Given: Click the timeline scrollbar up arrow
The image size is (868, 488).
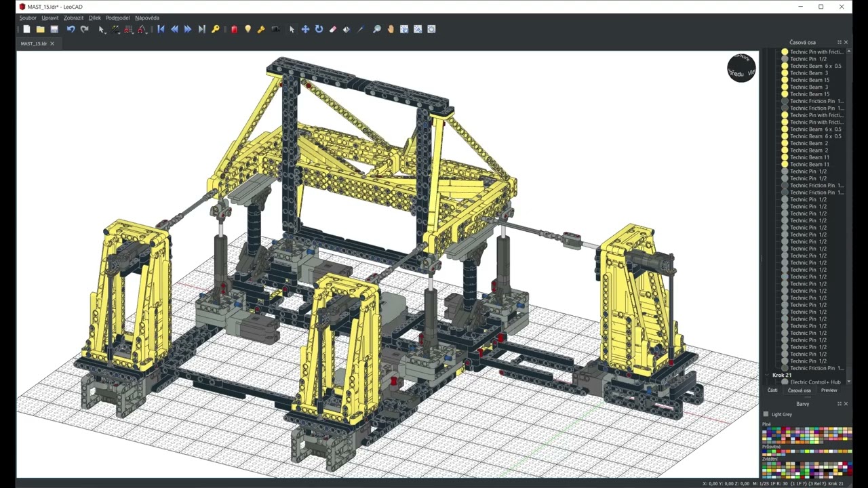Looking at the screenshot, I should point(849,51).
